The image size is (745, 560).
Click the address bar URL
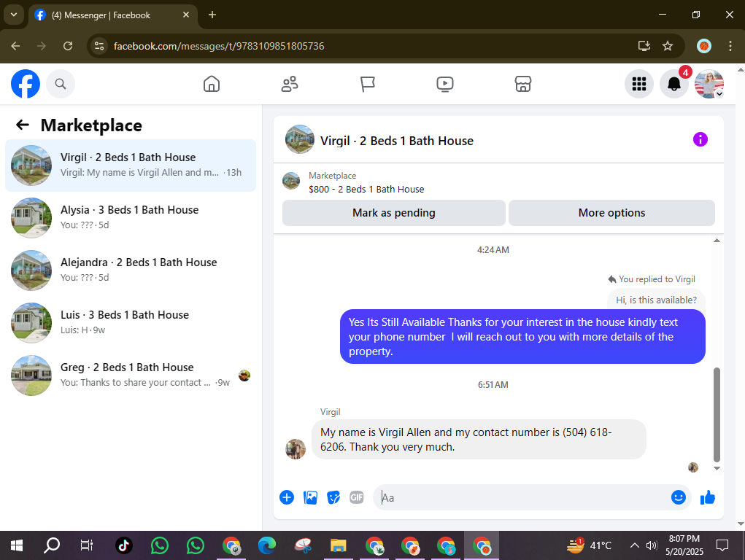[219, 46]
